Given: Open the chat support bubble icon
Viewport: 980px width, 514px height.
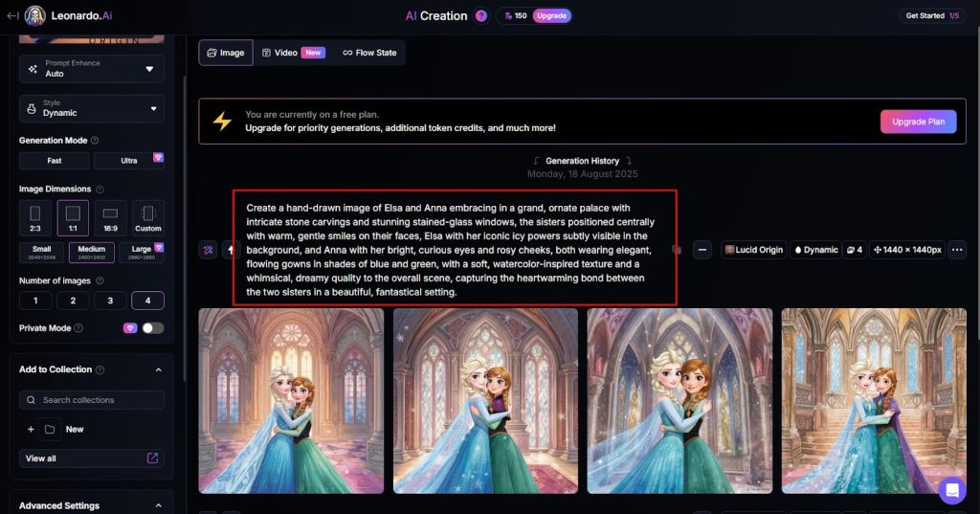Looking at the screenshot, I should pos(952,490).
